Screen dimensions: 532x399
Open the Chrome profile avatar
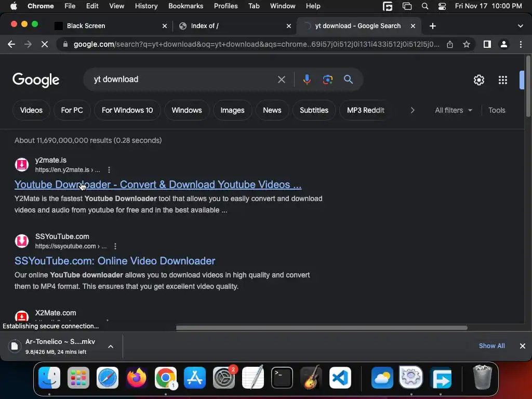[504, 44]
